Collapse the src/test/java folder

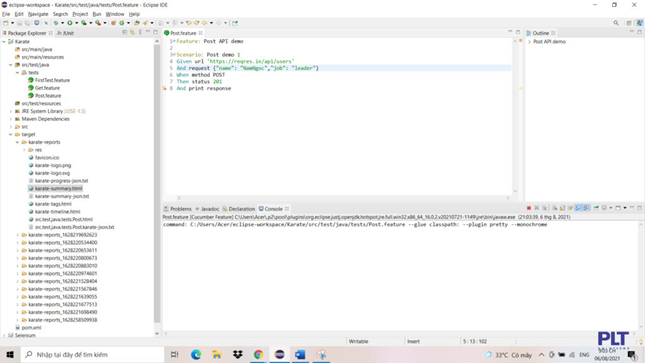11,65
